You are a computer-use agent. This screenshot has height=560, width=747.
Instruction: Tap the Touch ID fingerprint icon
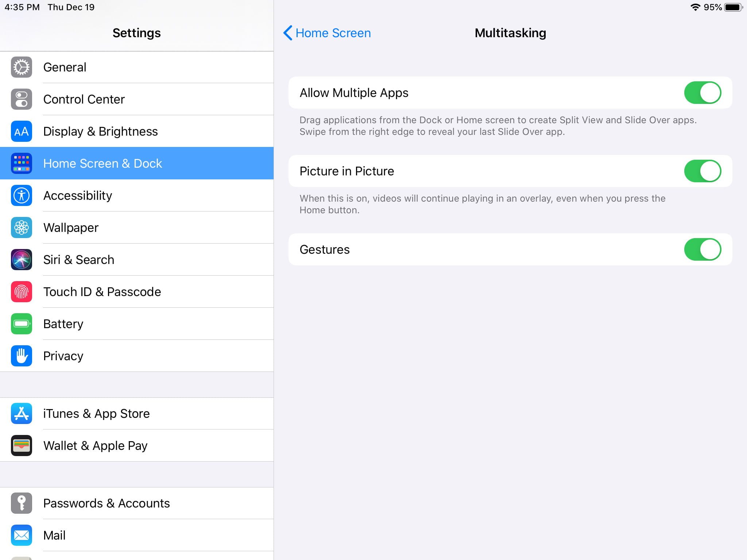pos(22,292)
